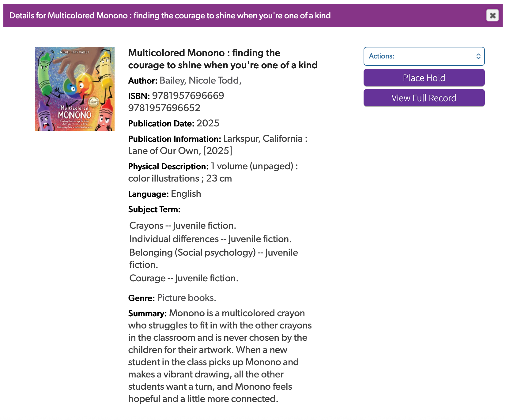
Task: Open subject Courage -- Juvenile fiction
Action: (184, 278)
